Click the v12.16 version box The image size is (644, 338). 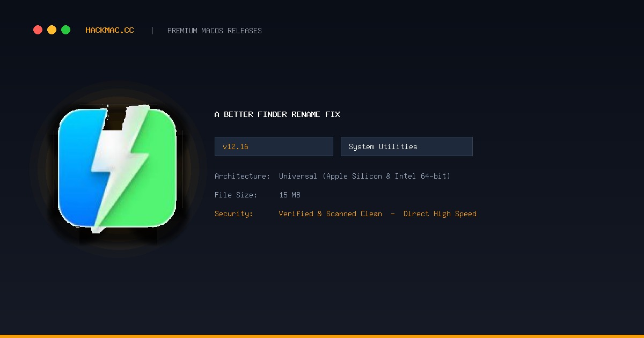(274, 146)
